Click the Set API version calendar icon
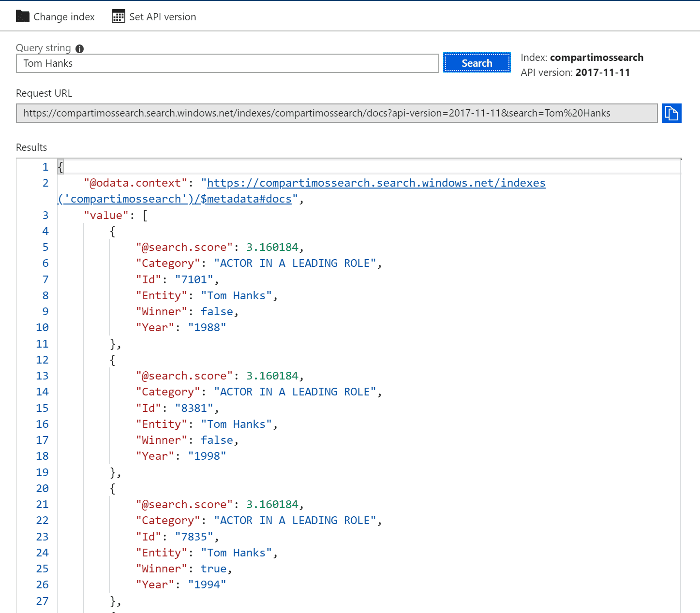 119,16
